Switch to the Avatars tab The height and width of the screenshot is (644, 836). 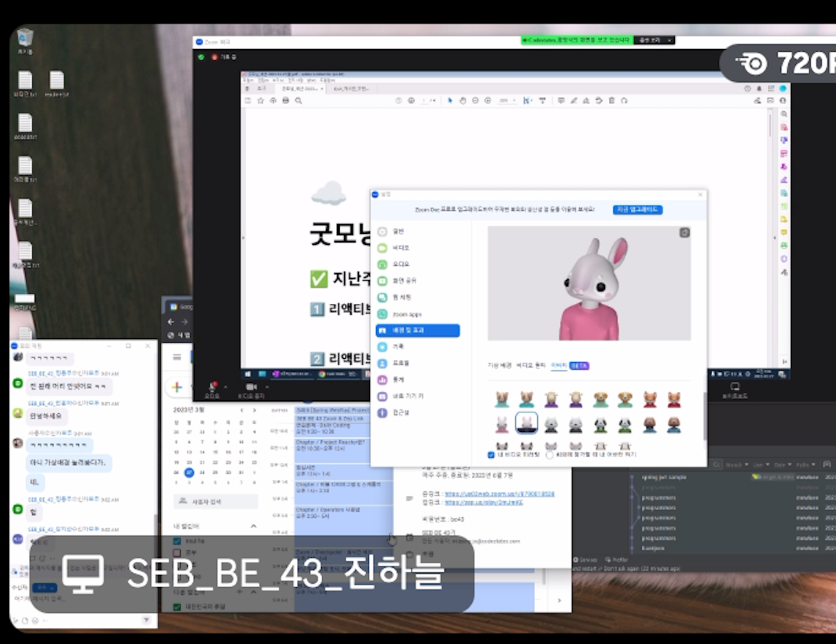tap(558, 365)
